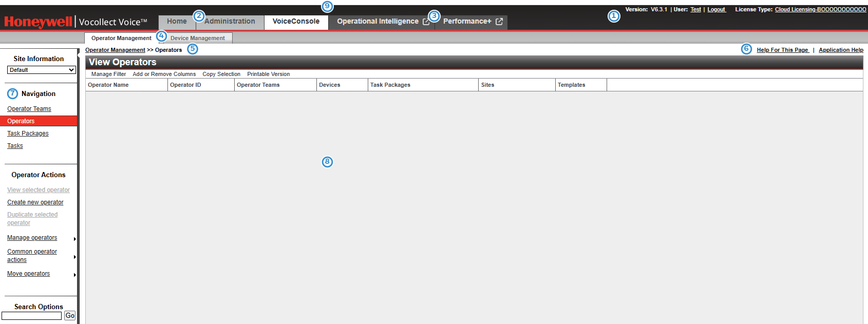Open Manage Filter option
This screenshot has width=868, height=324.
click(108, 74)
